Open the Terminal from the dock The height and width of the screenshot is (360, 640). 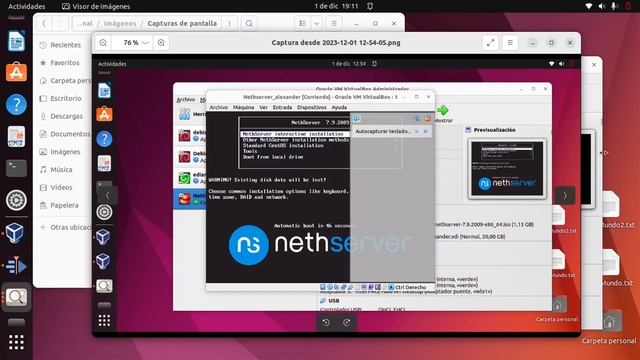click(x=16, y=168)
